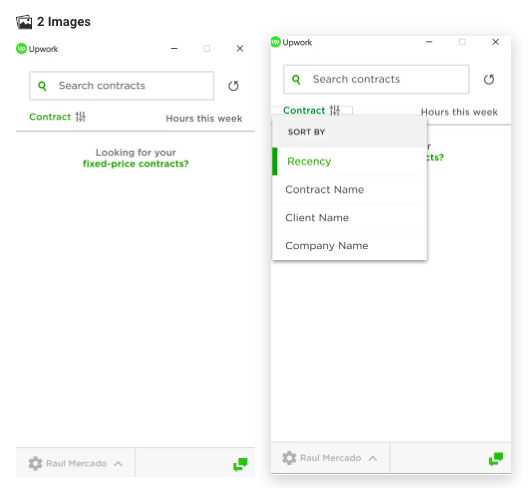Focus Search contracts field in right window
Image resolution: width=528 pixels, height=488 pixels.
(x=376, y=79)
